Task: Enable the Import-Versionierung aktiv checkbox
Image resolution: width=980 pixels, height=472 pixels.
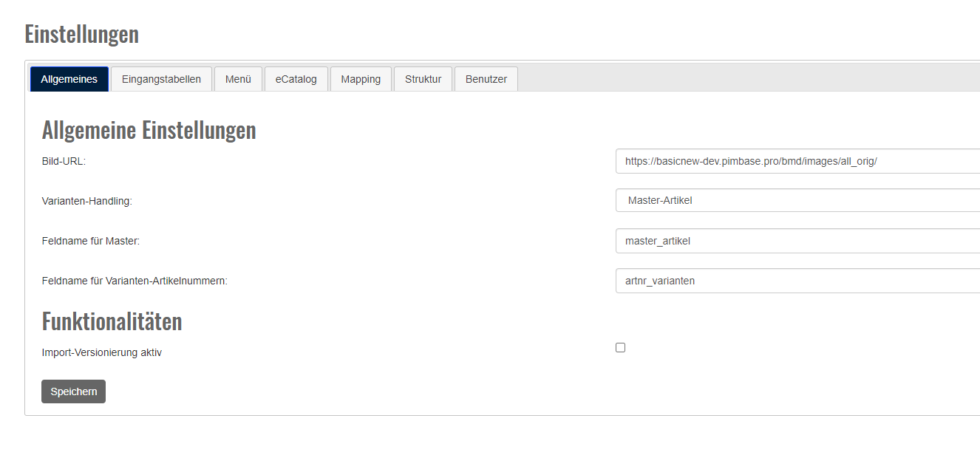Action: [620, 348]
